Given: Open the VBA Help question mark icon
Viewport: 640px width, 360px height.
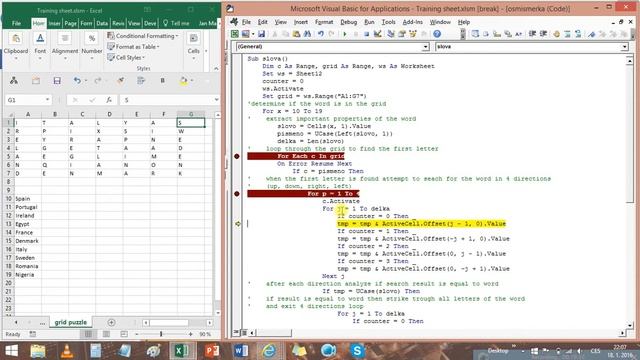Looking at the screenshot, I should click(437, 34).
